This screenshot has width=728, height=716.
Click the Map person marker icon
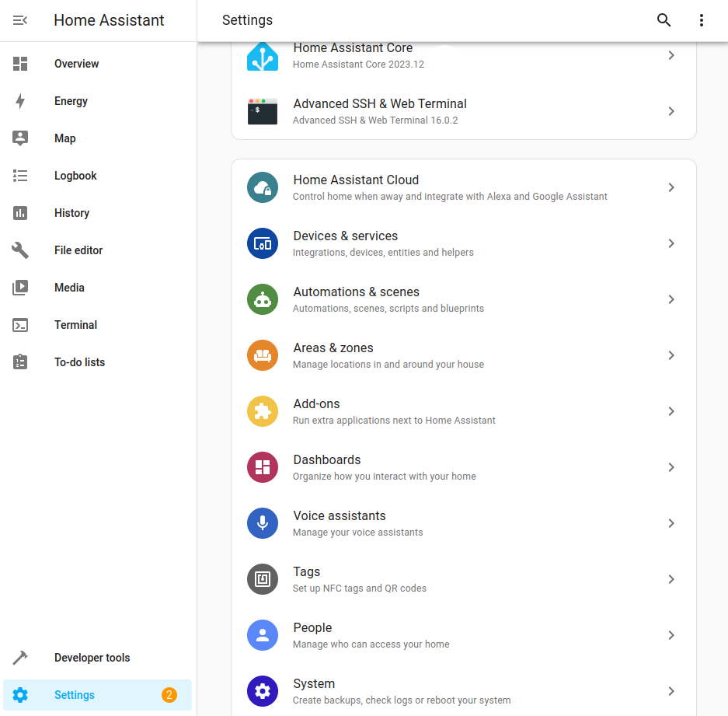(20, 138)
